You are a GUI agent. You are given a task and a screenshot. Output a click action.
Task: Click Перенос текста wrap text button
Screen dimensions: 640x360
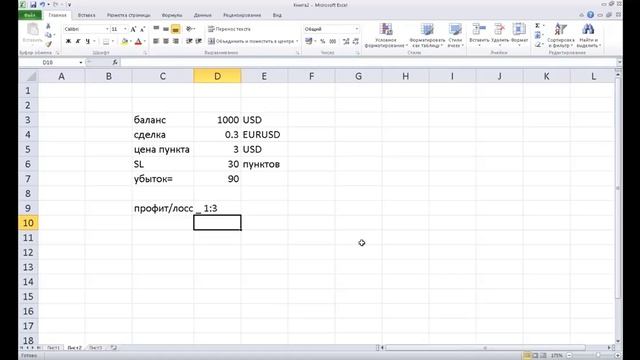pyautogui.click(x=229, y=29)
